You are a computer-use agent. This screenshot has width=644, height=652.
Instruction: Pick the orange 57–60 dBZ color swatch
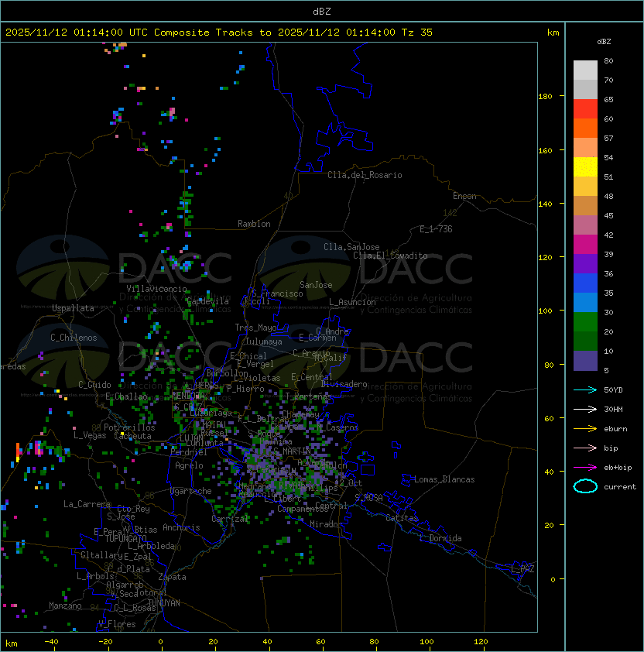585,128
